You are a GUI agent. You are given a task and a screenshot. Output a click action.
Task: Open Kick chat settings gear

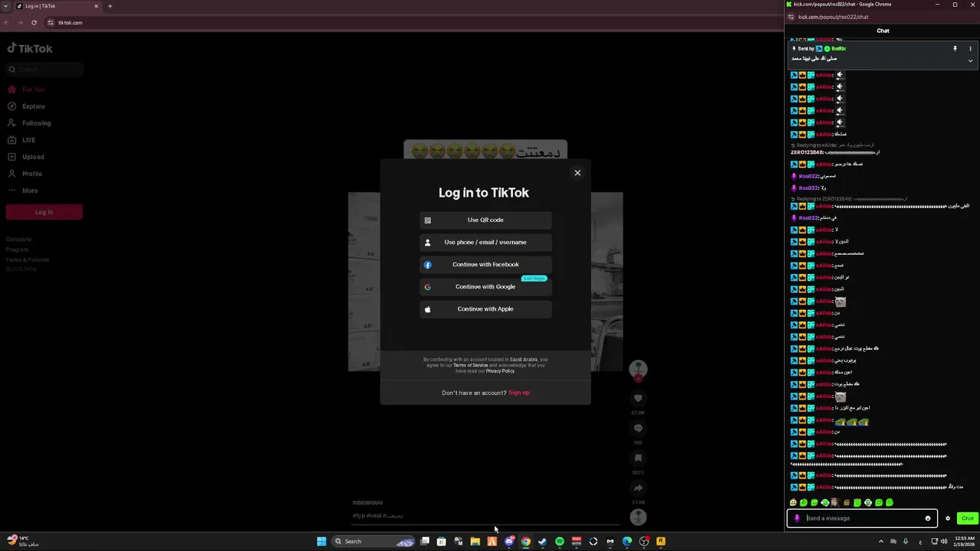[x=948, y=518]
